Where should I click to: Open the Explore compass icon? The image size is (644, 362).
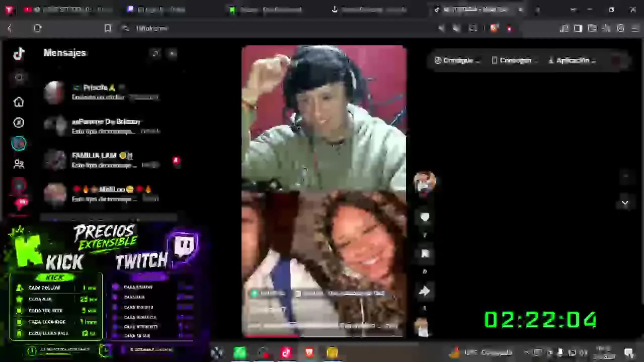pyautogui.click(x=19, y=123)
